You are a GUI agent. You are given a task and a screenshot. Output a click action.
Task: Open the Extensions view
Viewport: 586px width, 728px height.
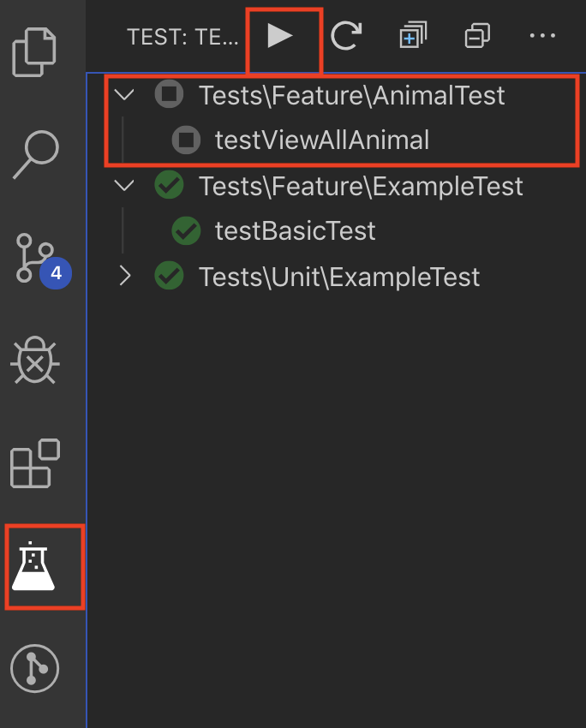tap(34, 464)
